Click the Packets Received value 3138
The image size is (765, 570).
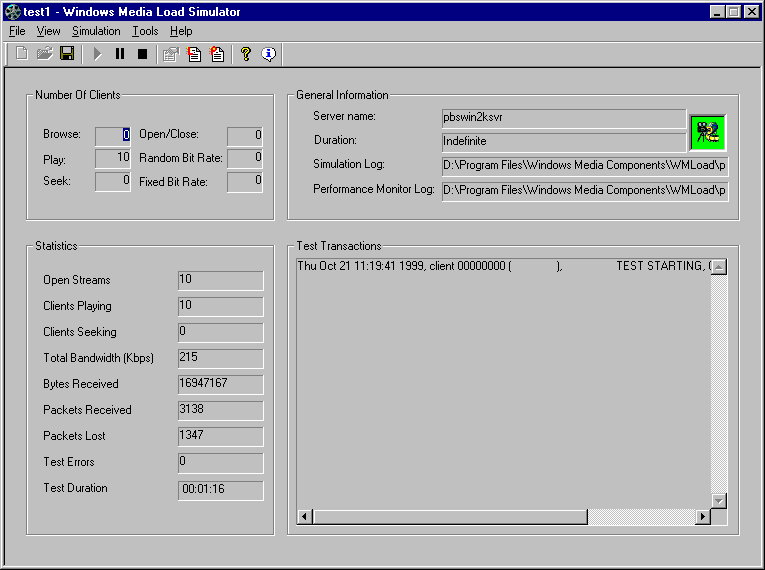[221, 410]
